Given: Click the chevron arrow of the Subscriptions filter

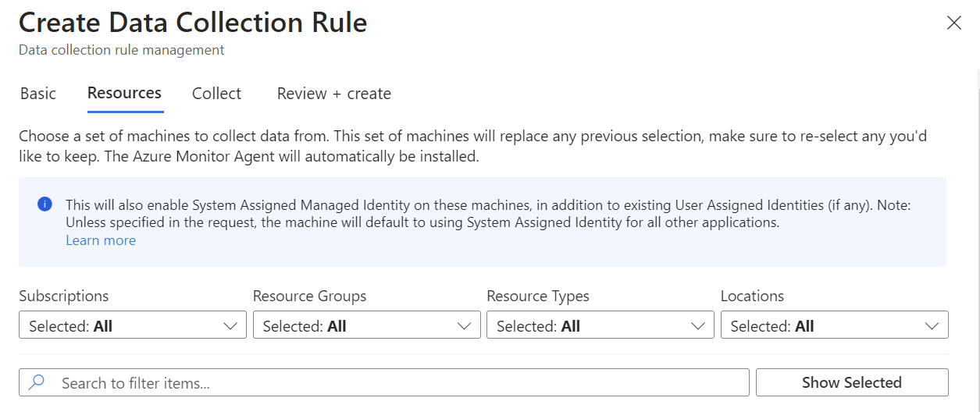Looking at the screenshot, I should 230,326.
